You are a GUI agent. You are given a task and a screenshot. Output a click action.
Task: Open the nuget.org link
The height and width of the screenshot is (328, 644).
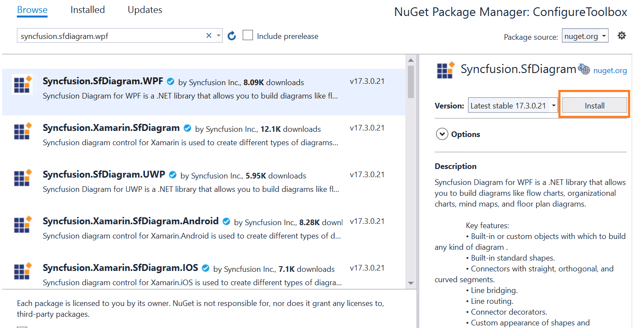coord(610,70)
